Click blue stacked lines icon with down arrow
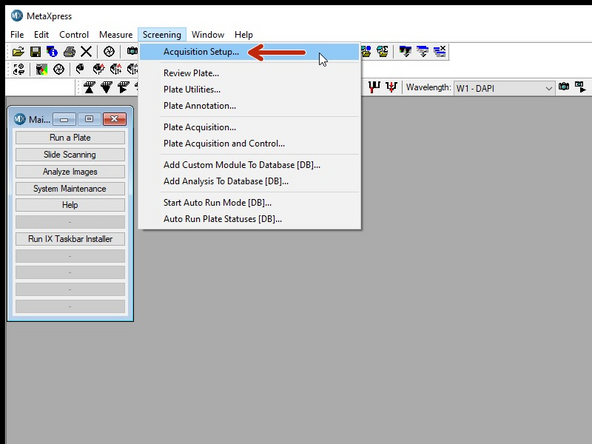 [422, 51]
